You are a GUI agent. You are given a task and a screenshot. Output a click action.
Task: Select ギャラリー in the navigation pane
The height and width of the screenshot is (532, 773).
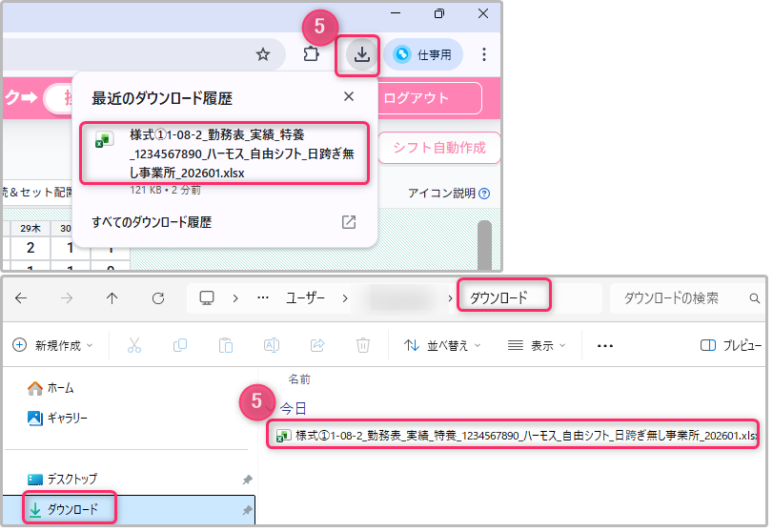[x=67, y=418]
